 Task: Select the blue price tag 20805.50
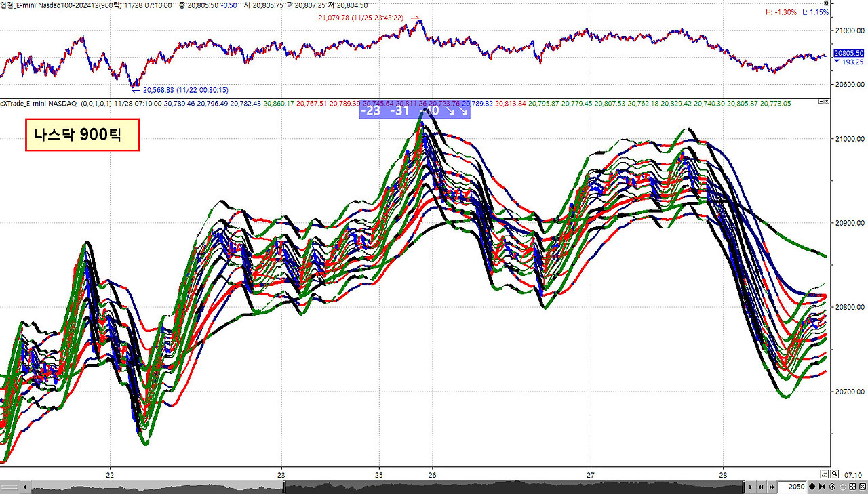[x=849, y=53]
